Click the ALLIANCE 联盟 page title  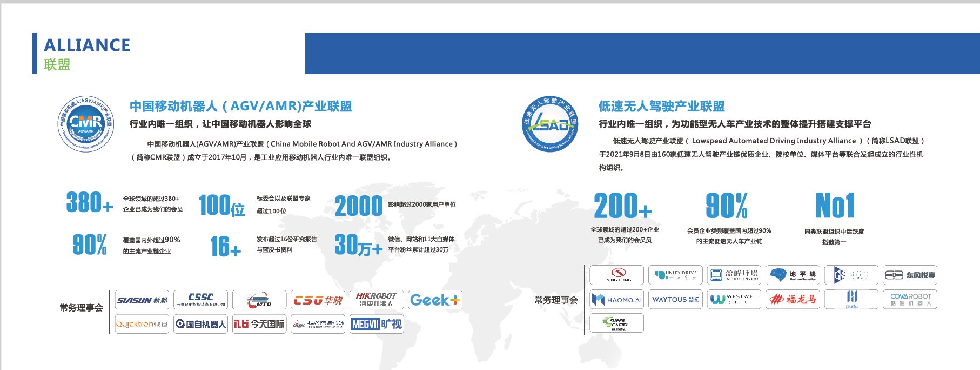pos(87,54)
